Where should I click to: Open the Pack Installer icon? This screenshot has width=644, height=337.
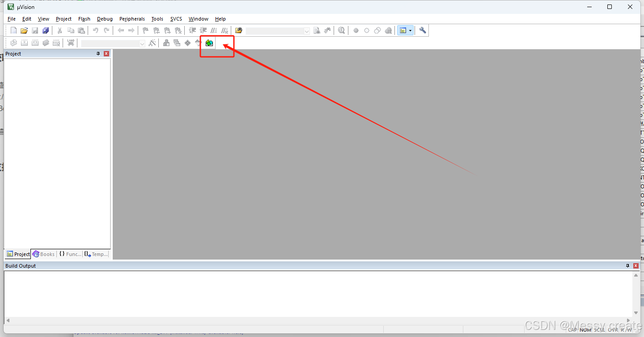click(209, 43)
